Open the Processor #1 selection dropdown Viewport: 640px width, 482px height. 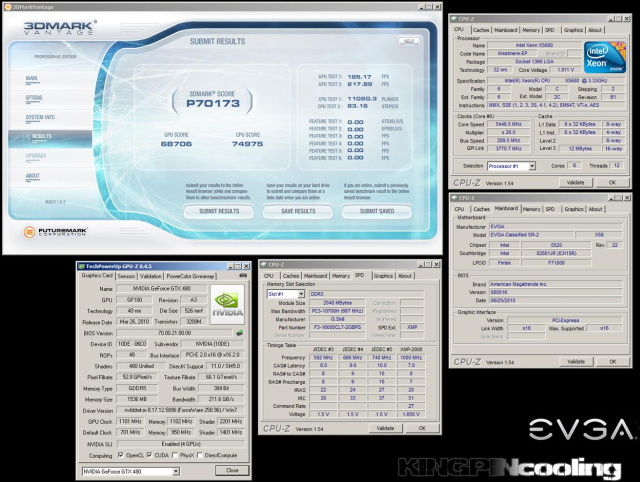pos(532,166)
